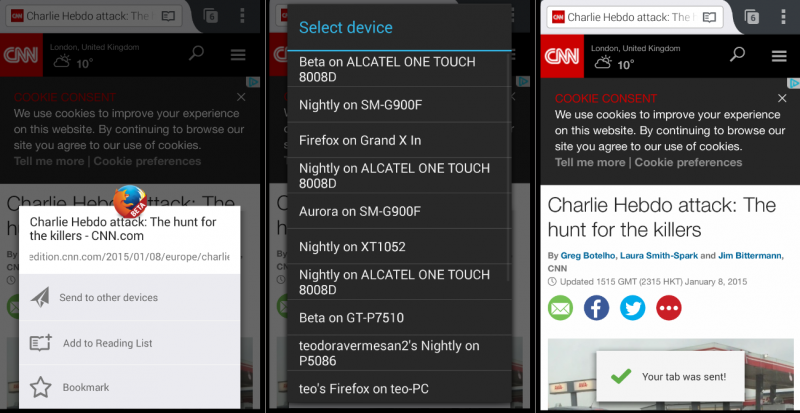Viewport: 800px width, 413px height.
Task: Click the Firefox Beta logo badge
Action: (130, 202)
